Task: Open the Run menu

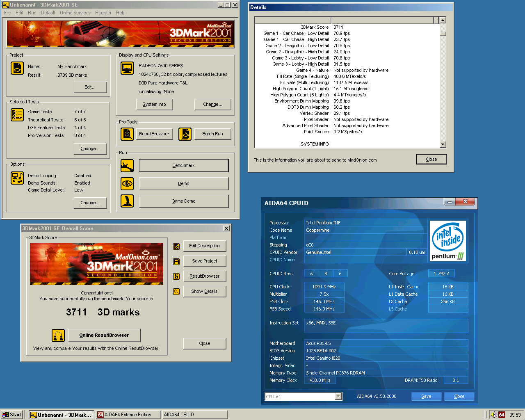Action: [32, 13]
